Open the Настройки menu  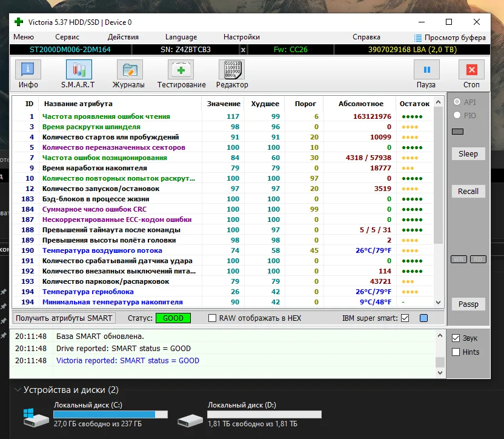click(x=241, y=37)
